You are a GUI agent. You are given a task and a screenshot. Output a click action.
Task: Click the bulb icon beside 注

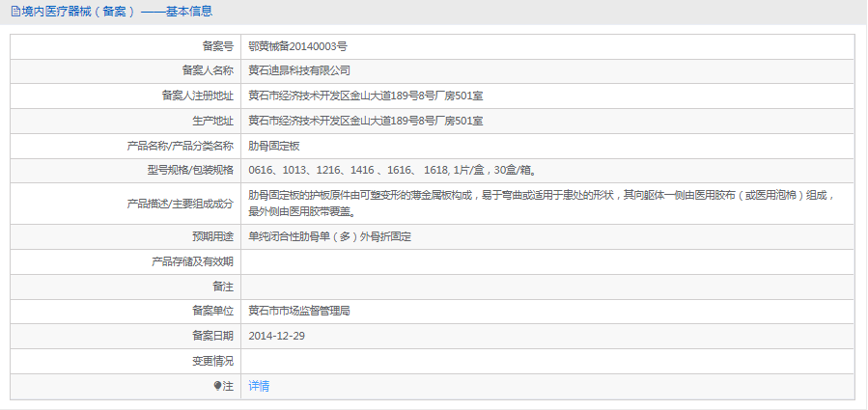click(x=217, y=386)
